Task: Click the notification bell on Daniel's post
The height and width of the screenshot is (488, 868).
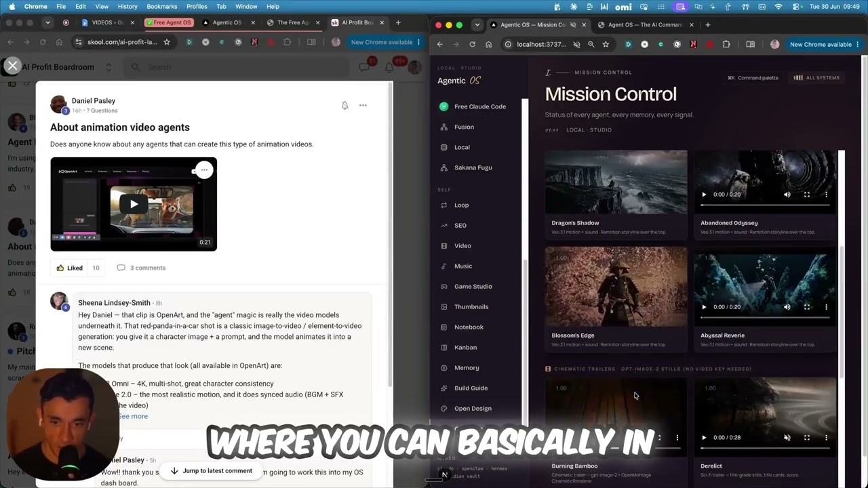Action: tap(344, 105)
